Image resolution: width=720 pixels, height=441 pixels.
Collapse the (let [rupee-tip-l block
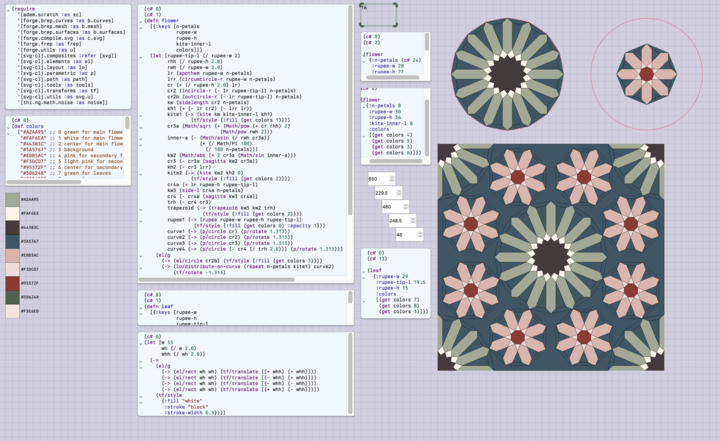pyautogui.click(x=141, y=57)
